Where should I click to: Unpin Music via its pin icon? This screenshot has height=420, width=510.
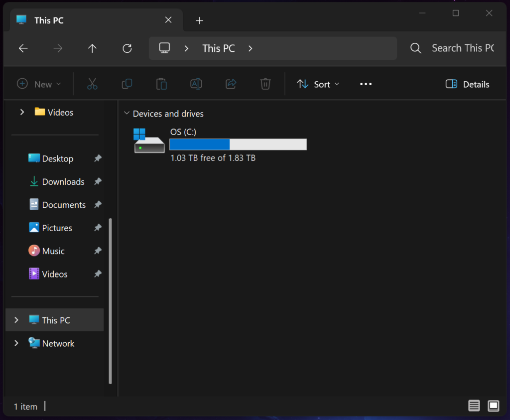[98, 251]
